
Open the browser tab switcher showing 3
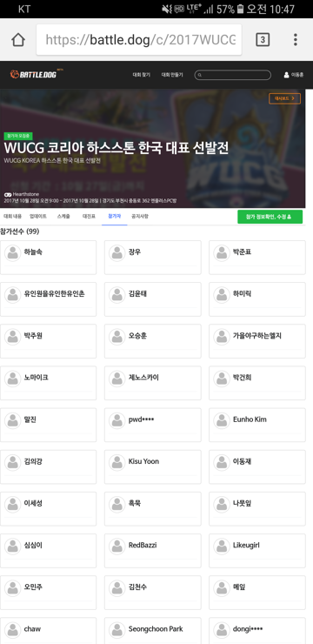263,40
